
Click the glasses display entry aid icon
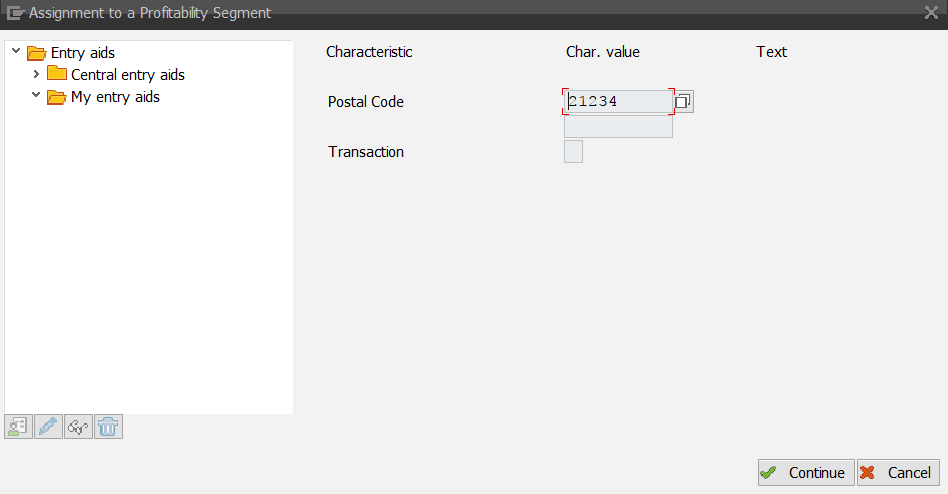78,427
